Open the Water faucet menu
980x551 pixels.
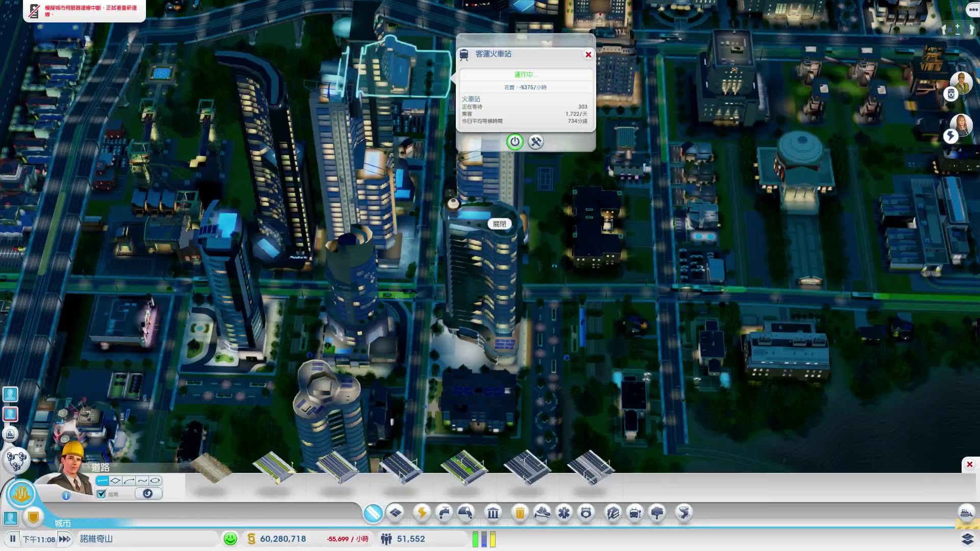pos(444,513)
